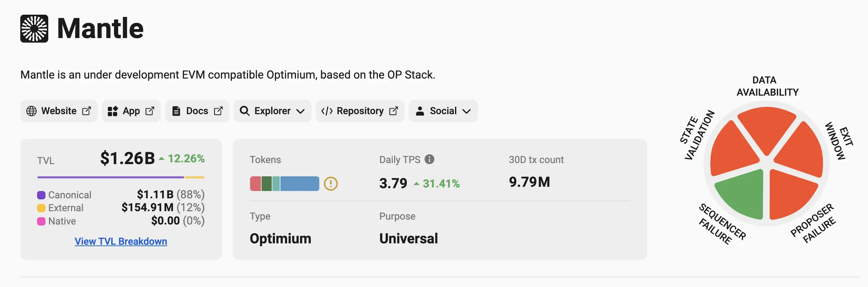Click the blue segment of Tokens bar
Image resolution: width=868 pixels, height=287 pixels.
[299, 184]
